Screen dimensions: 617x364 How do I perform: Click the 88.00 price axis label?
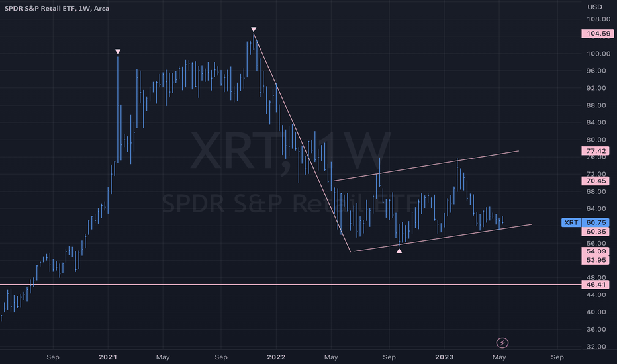596,105
